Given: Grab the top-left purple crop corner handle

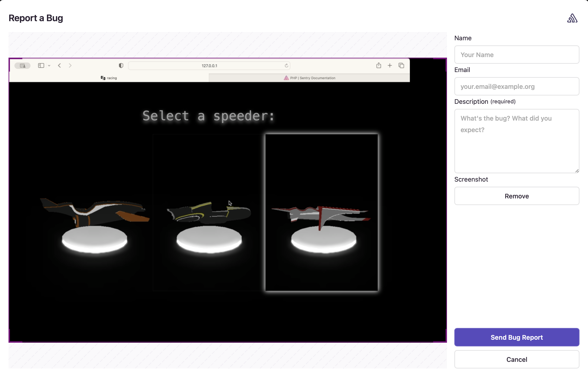Looking at the screenshot, I should 15,64.
